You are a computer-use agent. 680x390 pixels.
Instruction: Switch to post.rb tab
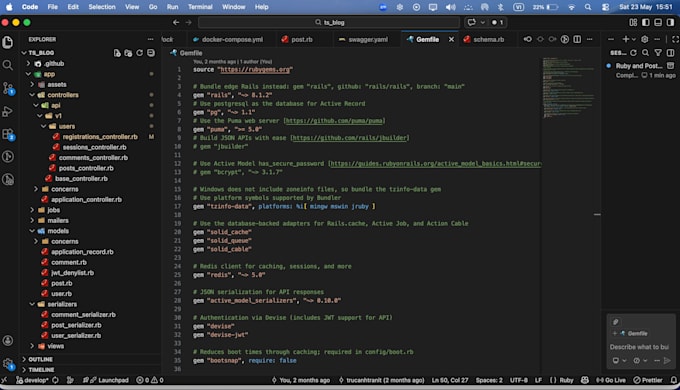click(x=302, y=39)
